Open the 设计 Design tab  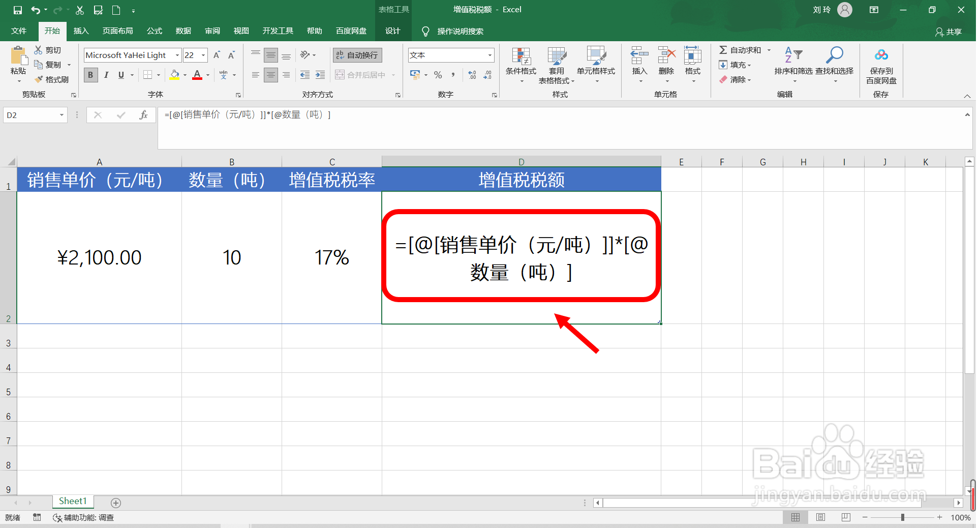pos(392,31)
